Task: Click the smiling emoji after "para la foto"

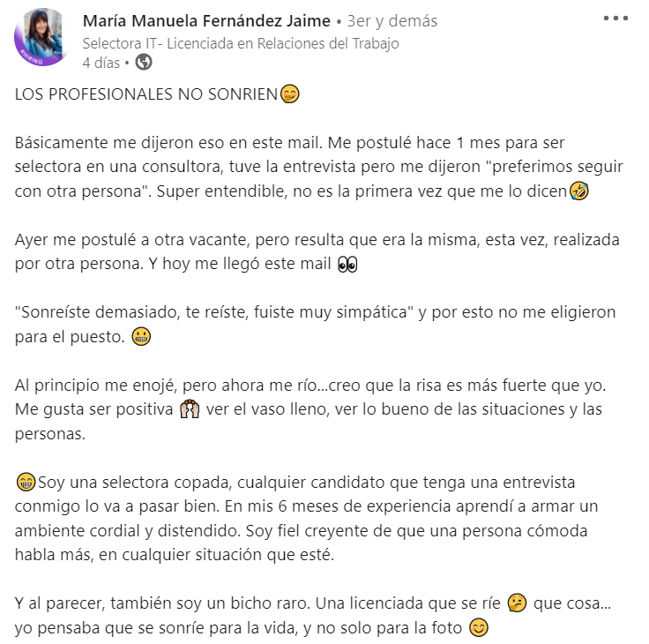Action: coord(478,629)
